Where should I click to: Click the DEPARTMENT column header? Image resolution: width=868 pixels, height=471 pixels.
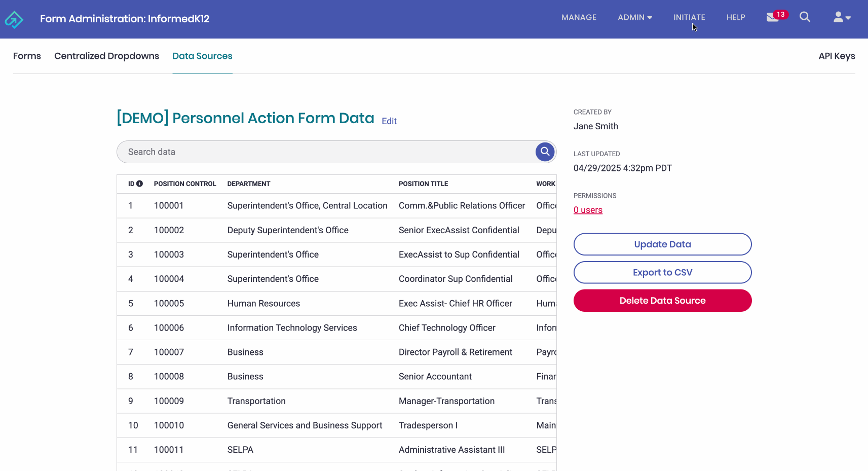(249, 184)
